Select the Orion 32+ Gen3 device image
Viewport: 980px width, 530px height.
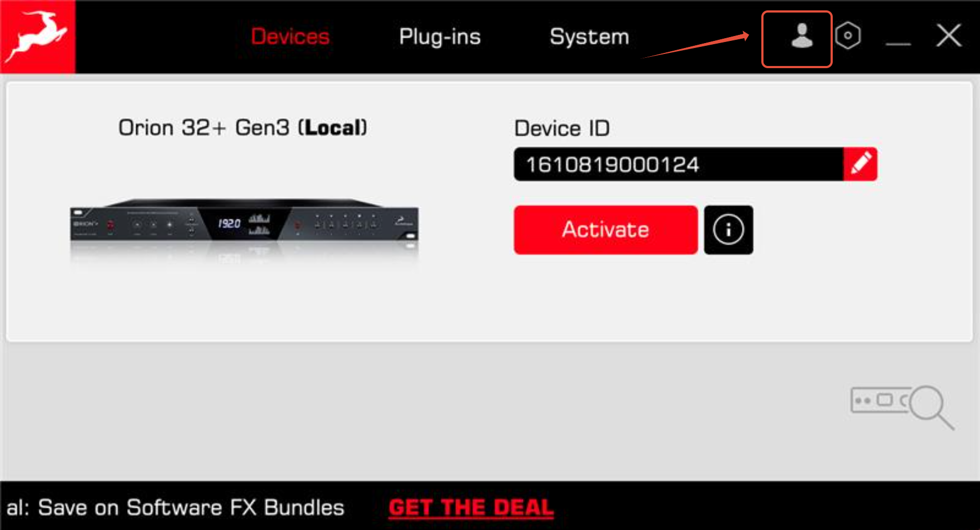(x=244, y=229)
